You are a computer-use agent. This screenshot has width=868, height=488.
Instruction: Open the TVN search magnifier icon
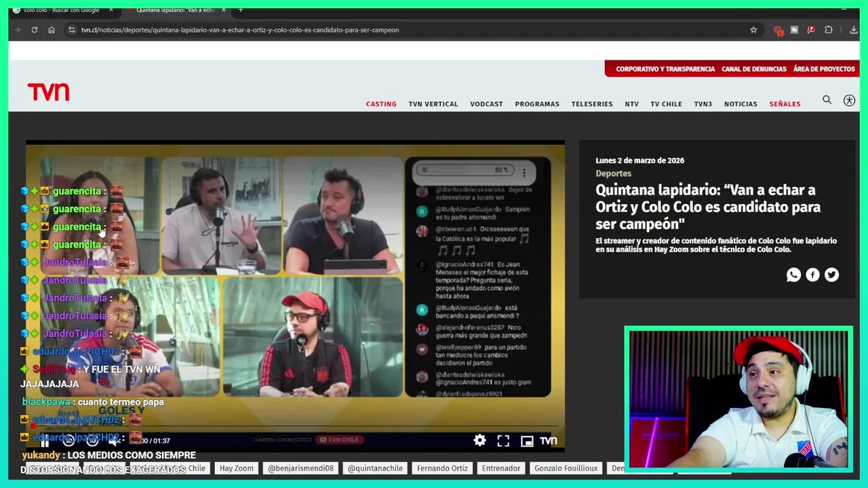coord(827,100)
